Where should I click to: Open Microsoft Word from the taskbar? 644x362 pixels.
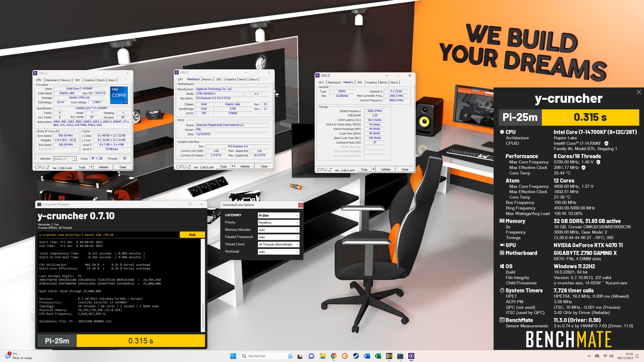(367, 356)
